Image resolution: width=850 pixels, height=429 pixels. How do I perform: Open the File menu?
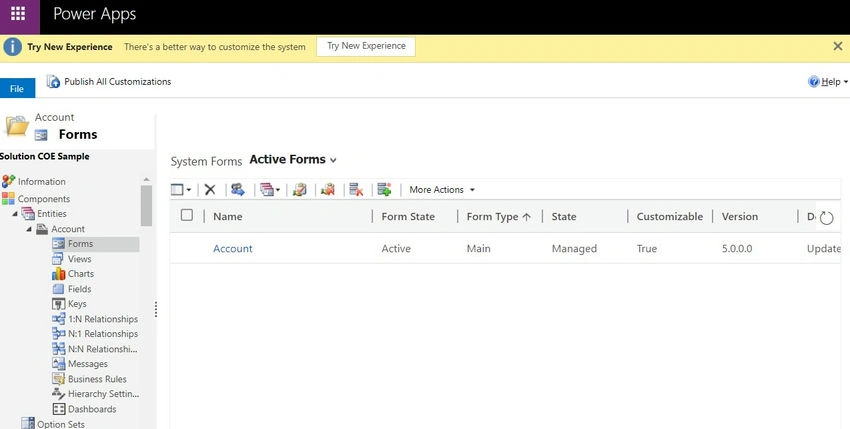17,88
